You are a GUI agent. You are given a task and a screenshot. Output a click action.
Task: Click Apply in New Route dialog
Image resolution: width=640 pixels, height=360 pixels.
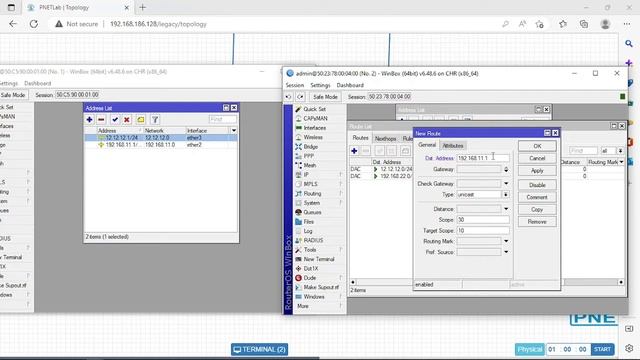(x=537, y=171)
